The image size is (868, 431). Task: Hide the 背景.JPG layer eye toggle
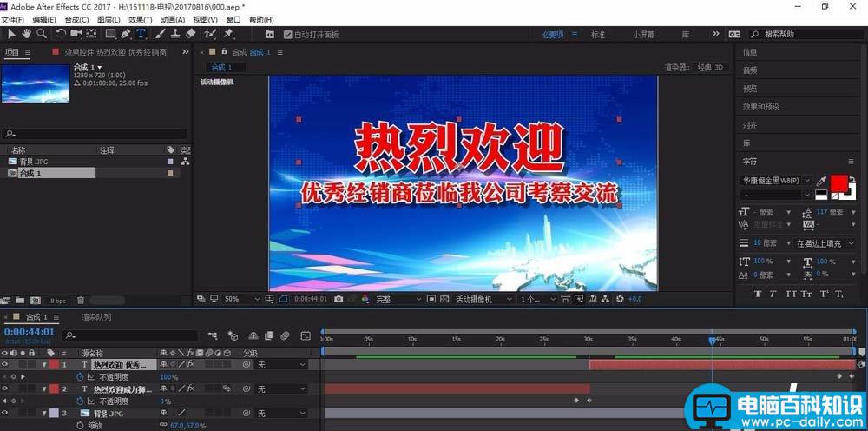5,414
